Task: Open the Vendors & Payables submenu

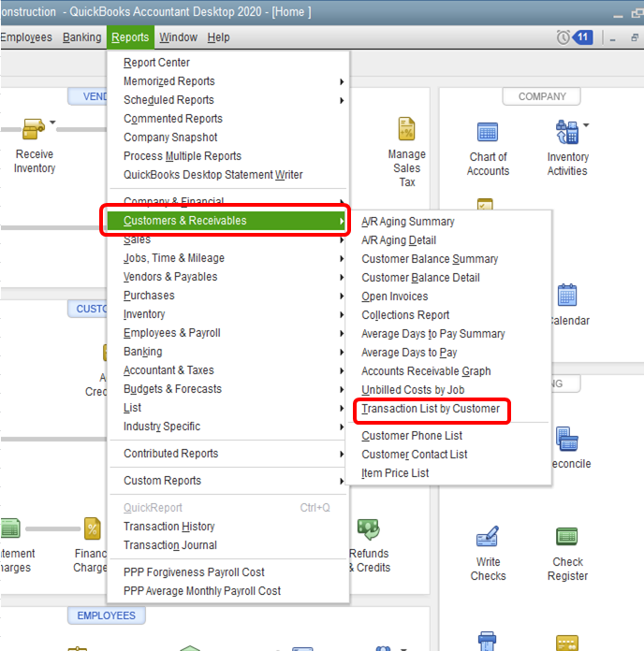Action: pyautogui.click(x=227, y=277)
